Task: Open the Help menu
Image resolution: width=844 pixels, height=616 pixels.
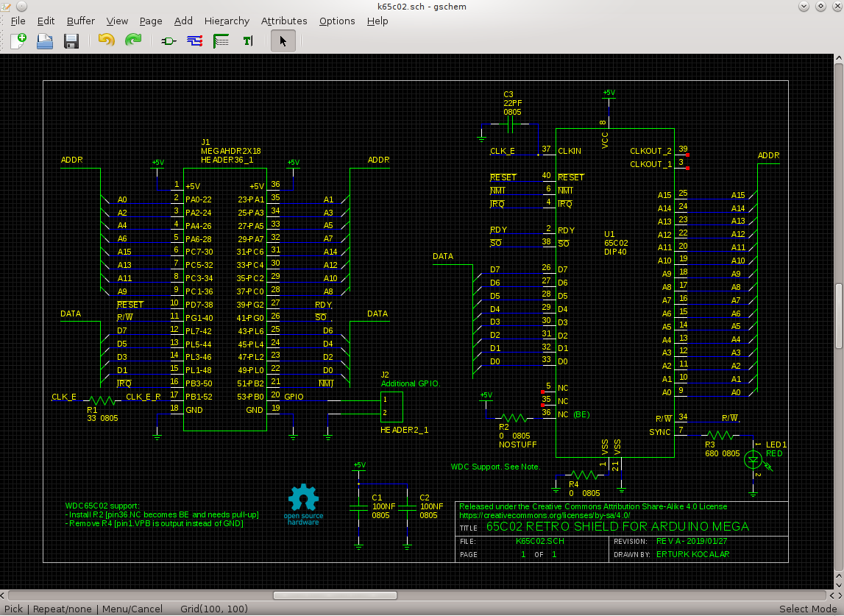Action: pyautogui.click(x=377, y=21)
